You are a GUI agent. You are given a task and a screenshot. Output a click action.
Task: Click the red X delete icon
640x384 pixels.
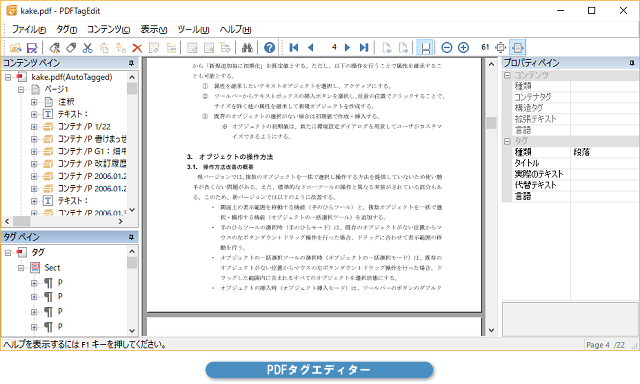tap(137, 48)
